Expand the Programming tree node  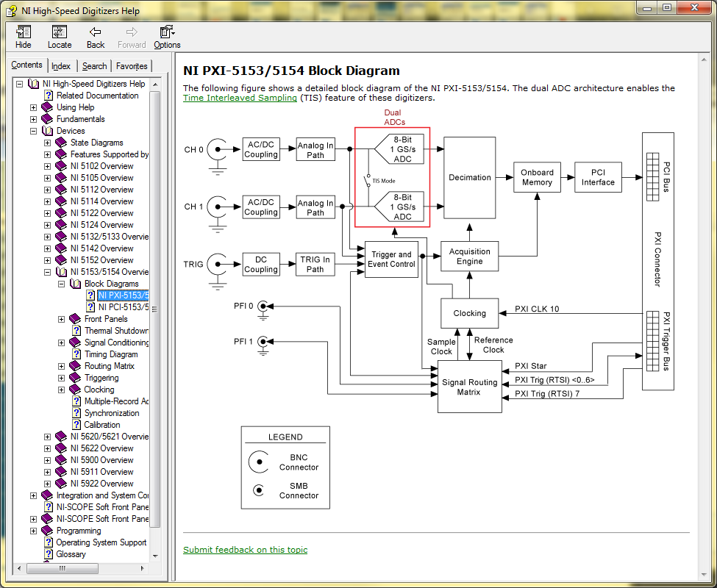coord(34,531)
